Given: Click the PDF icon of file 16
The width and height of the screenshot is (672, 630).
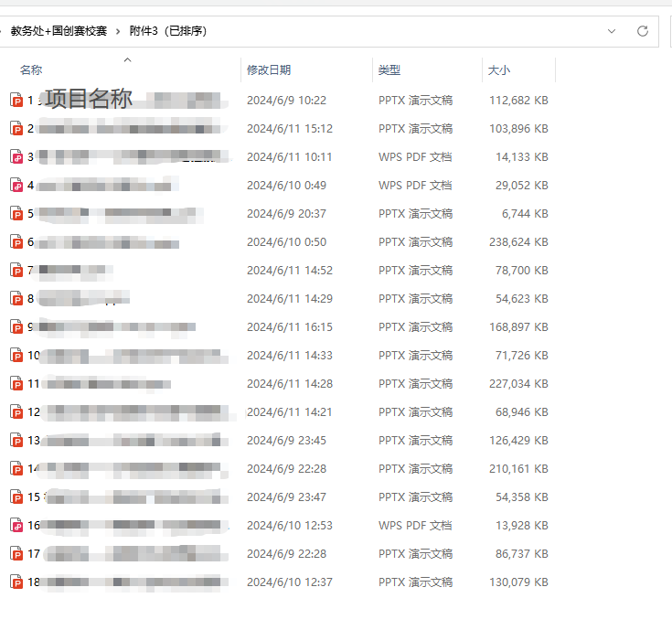Looking at the screenshot, I should click(x=16, y=526).
